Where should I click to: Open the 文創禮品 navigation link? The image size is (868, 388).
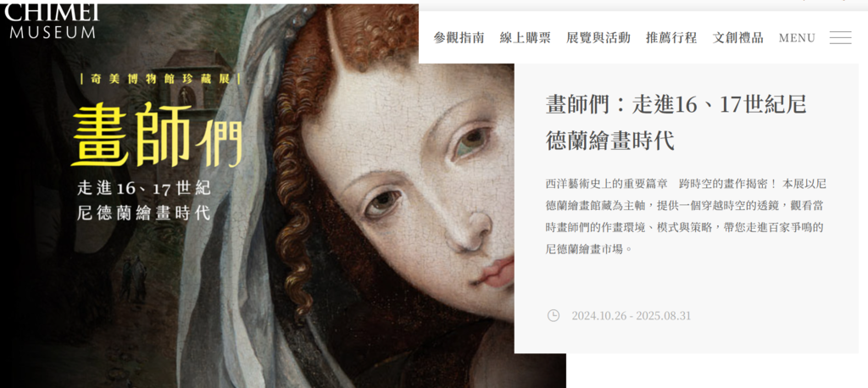737,37
